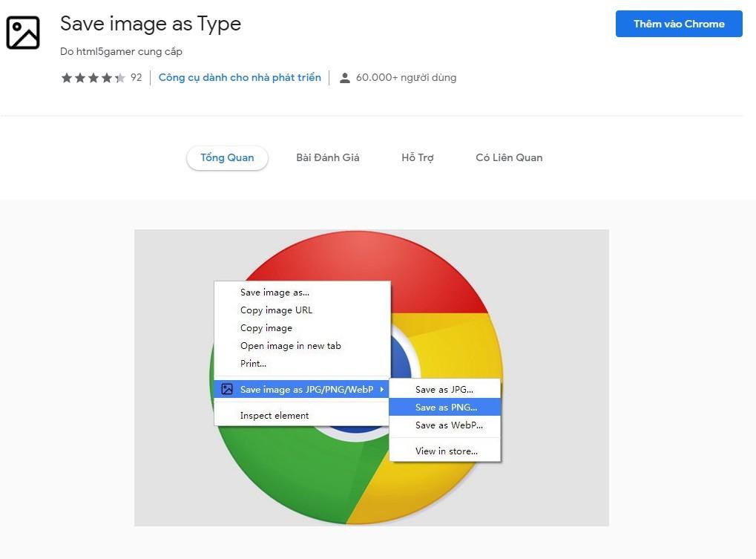
Task: Choose Save image as... in context menu
Action: [x=302, y=292]
